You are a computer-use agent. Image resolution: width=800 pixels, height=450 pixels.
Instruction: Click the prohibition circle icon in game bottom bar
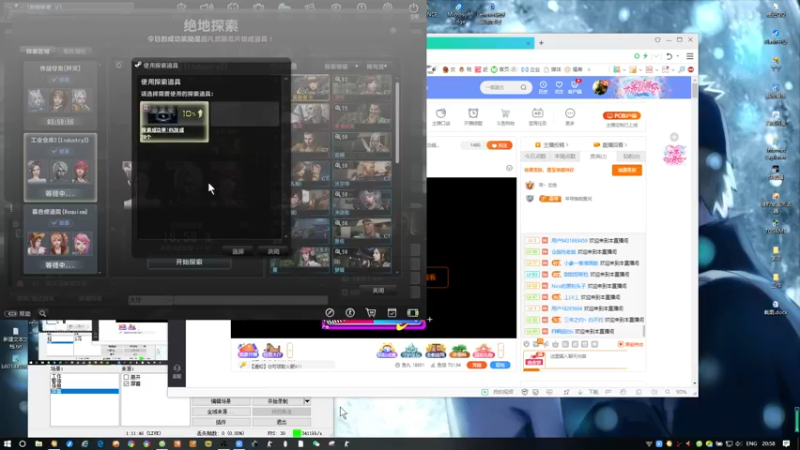[x=330, y=312]
